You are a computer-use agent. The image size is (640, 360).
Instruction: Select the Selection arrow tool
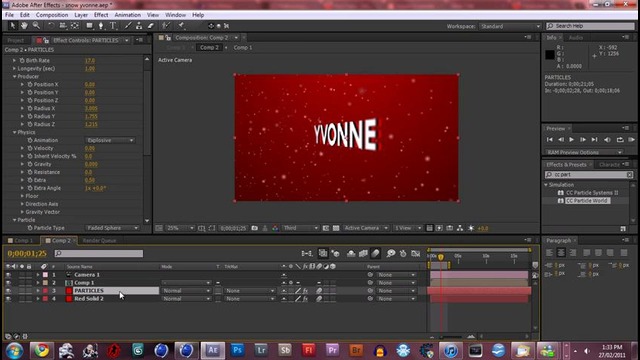click(13, 26)
